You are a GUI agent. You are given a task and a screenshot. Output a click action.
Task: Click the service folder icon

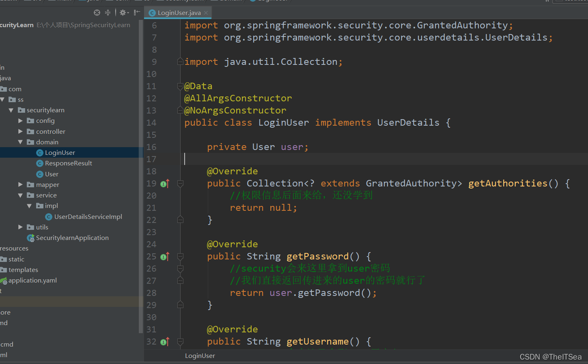click(x=30, y=195)
